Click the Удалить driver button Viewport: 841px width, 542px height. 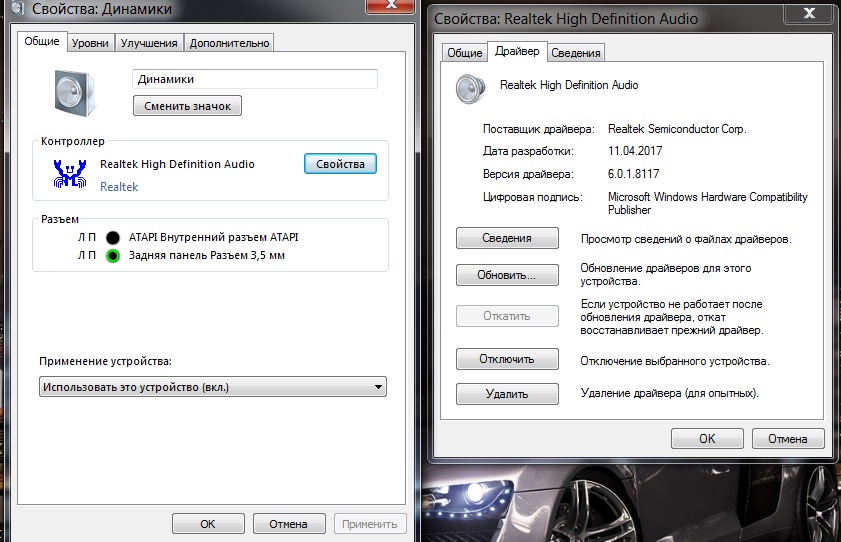click(507, 394)
